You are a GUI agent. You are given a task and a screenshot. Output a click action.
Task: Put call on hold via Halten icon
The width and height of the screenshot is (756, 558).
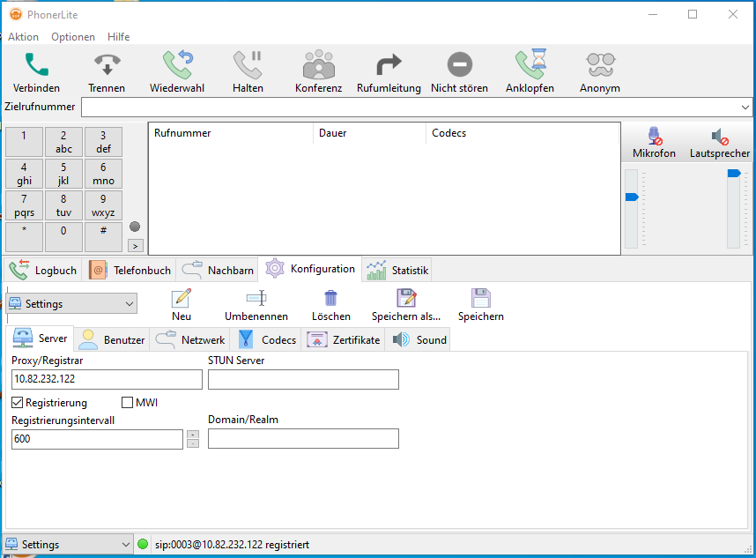click(248, 63)
